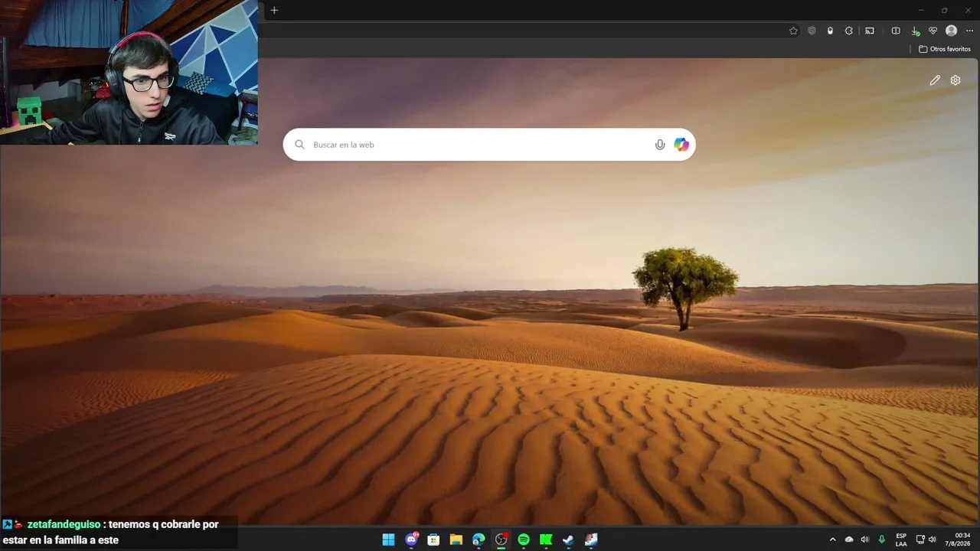
Task: Switch to Microsoft Edge in the taskbar
Action: (479, 540)
